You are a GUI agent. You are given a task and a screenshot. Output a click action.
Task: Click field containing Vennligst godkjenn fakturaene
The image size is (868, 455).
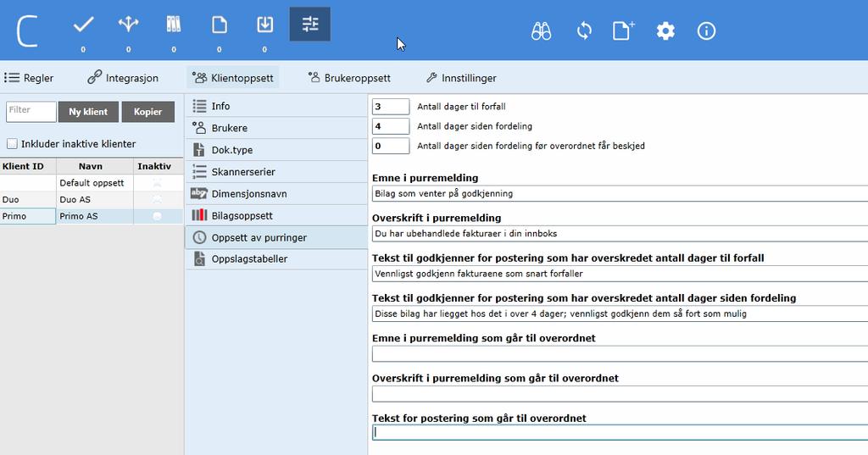(620, 274)
